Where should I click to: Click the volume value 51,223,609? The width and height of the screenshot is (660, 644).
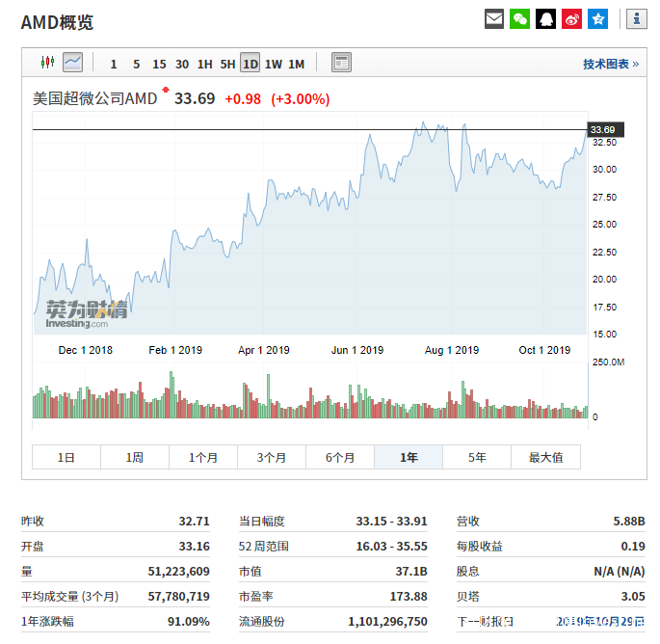[x=179, y=571]
